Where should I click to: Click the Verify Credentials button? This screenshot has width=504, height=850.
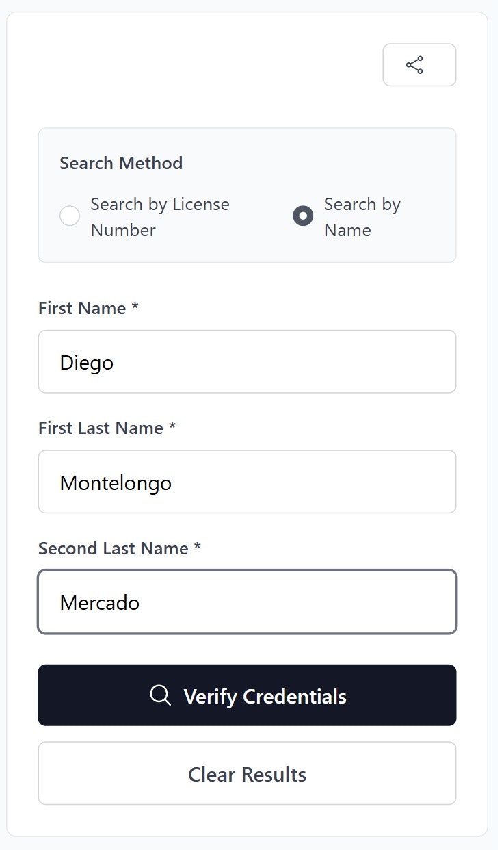[x=248, y=695]
